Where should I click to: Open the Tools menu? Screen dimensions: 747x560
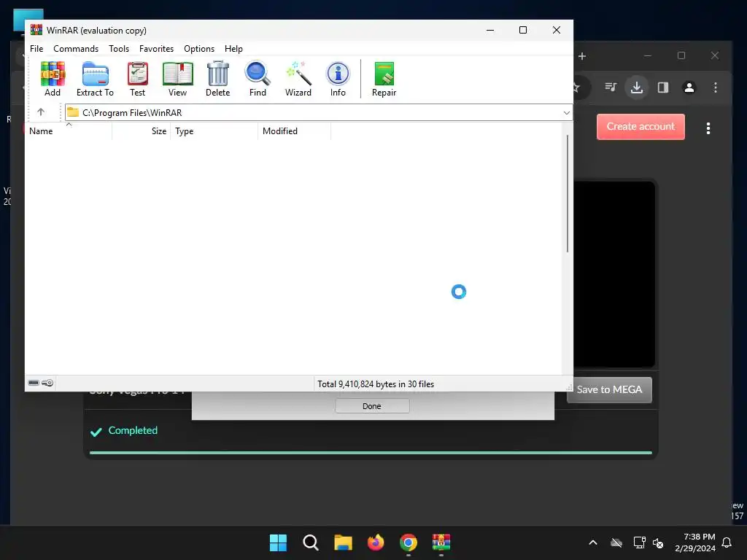click(x=119, y=49)
